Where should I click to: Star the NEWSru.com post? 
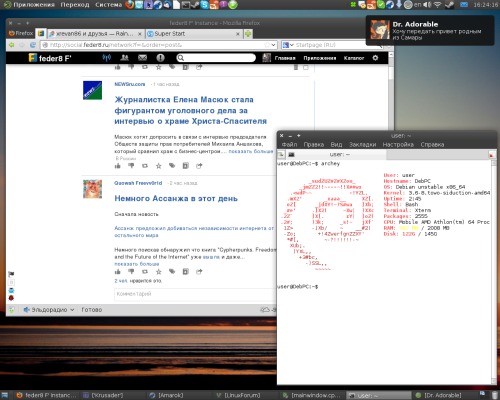159,166
